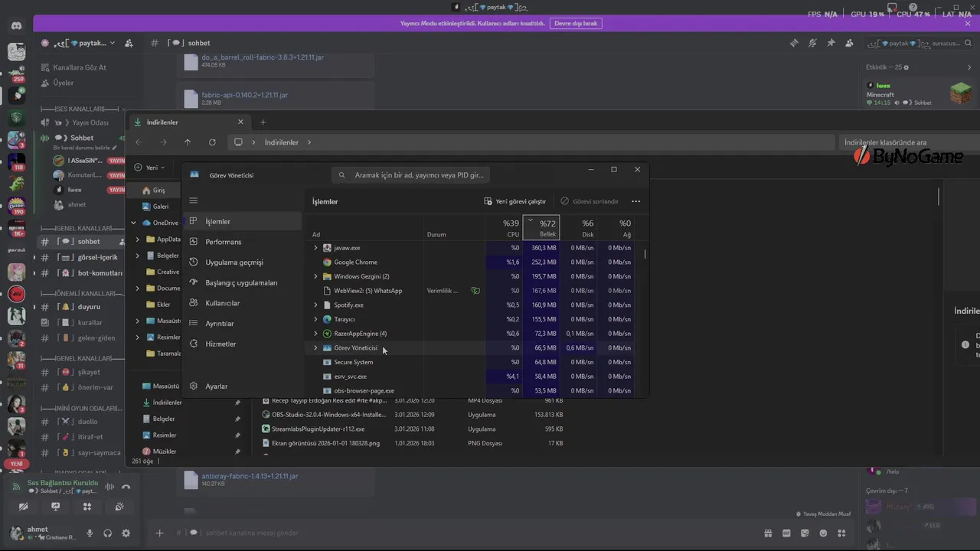
Task: Expand Etkinlik panel arrow in Discord
Action: (x=969, y=67)
